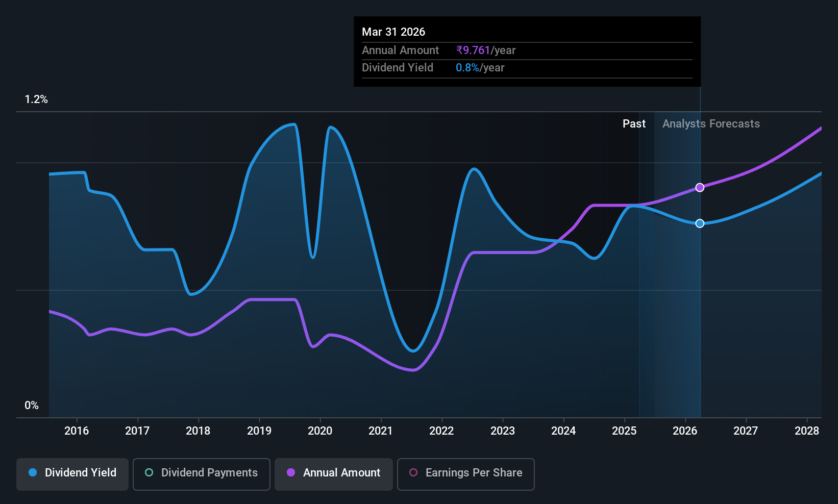
Task: Click the pink Earnings Per Share circle
Action: pyautogui.click(x=413, y=472)
